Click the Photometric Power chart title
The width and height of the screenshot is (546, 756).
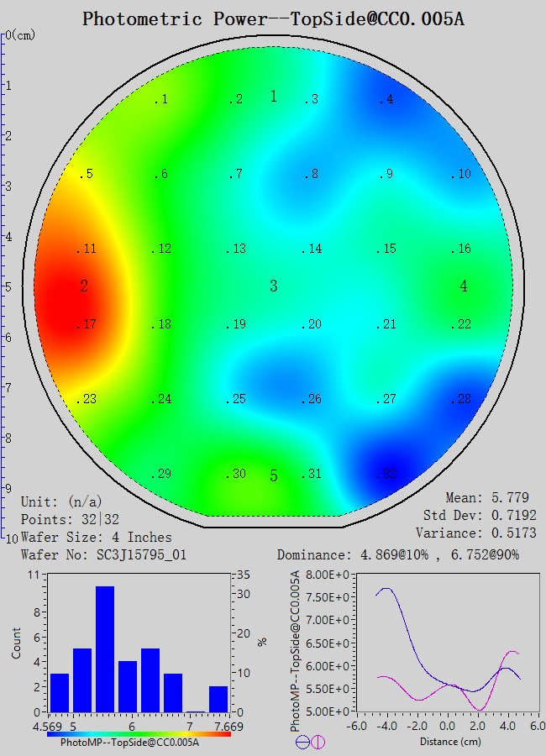273,18
